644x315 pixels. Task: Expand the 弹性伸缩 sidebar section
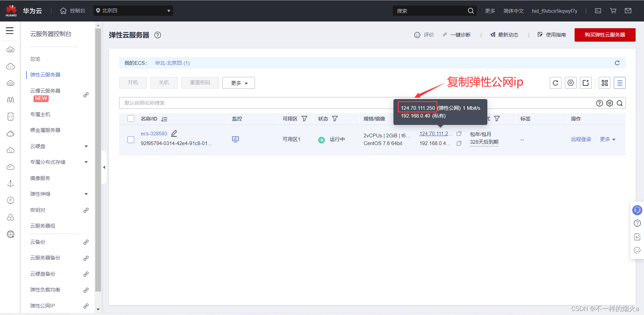point(86,194)
